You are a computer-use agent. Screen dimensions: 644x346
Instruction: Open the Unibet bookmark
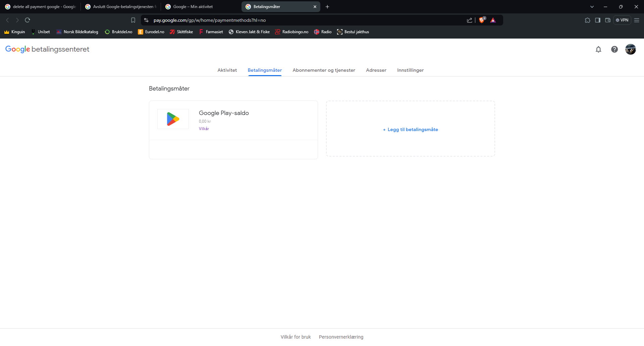coord(41,32)
